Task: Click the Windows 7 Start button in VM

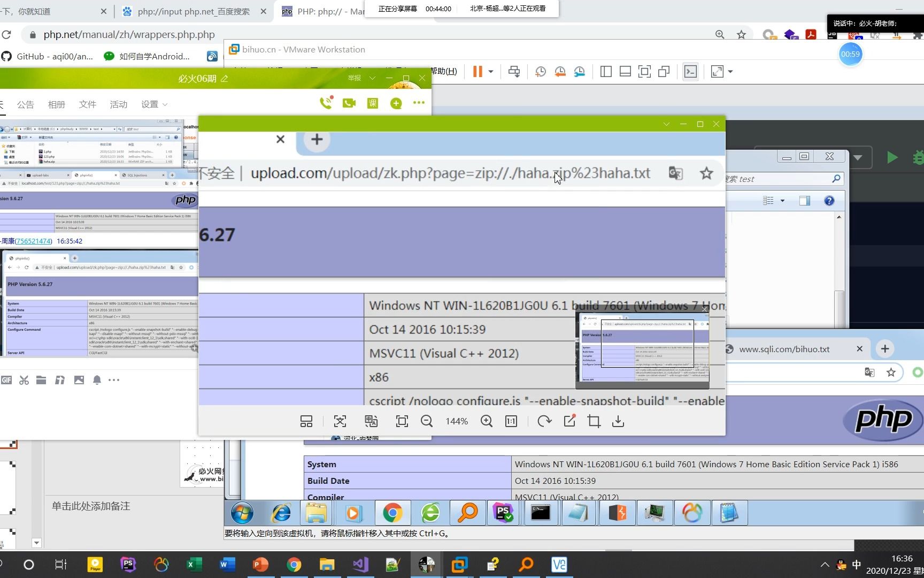Action: (242, 513)
